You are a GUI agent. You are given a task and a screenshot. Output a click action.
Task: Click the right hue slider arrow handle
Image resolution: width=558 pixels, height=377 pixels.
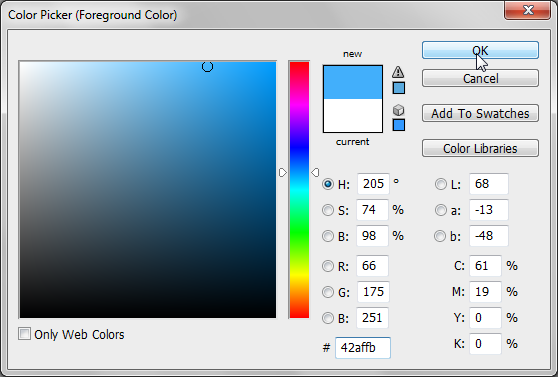[315, 173]
